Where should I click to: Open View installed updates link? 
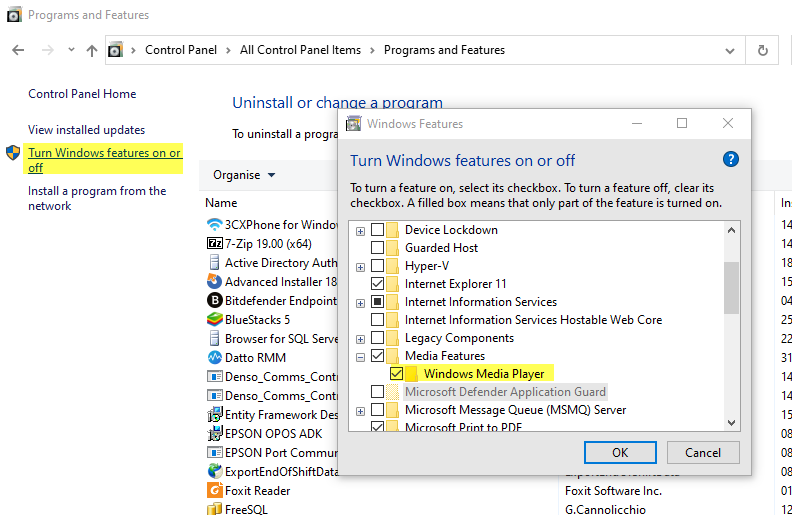click(x=86, y=130)
